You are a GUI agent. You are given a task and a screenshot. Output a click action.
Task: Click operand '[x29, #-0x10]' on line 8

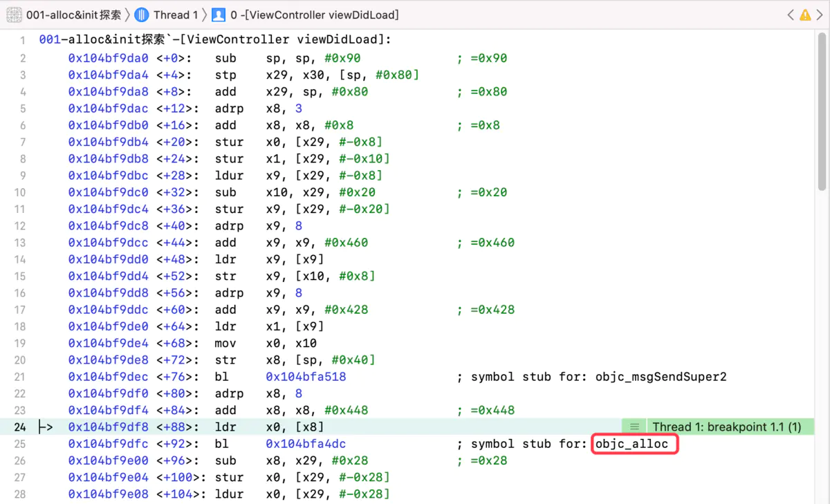[x=343, y=159]
